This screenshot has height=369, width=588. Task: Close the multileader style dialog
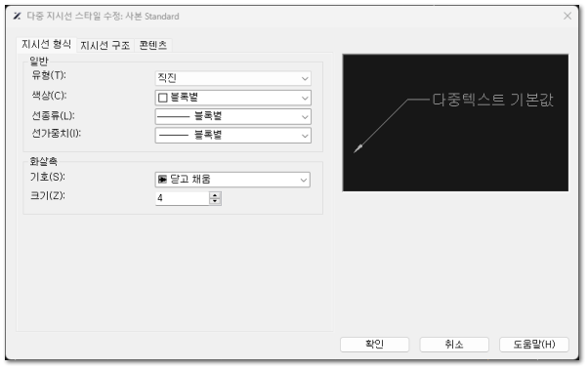click(x=567, y=16)
